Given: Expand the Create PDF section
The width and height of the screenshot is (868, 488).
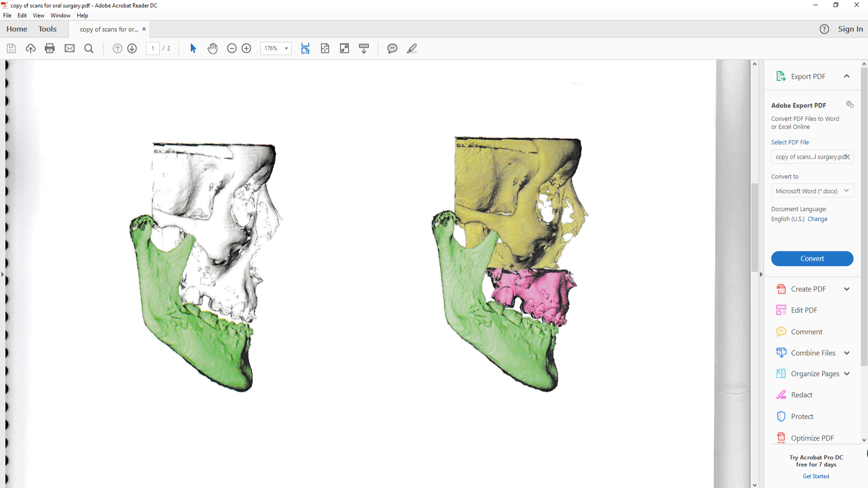Looking at the screenshot, I should [846, 289].
